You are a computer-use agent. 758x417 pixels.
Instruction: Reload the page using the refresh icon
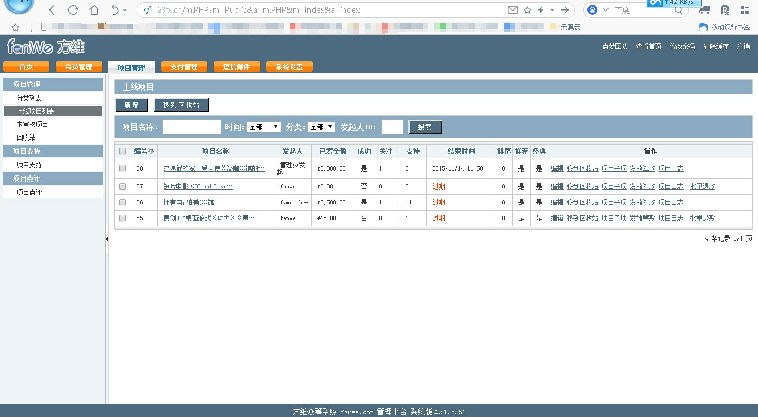point(73,10)
